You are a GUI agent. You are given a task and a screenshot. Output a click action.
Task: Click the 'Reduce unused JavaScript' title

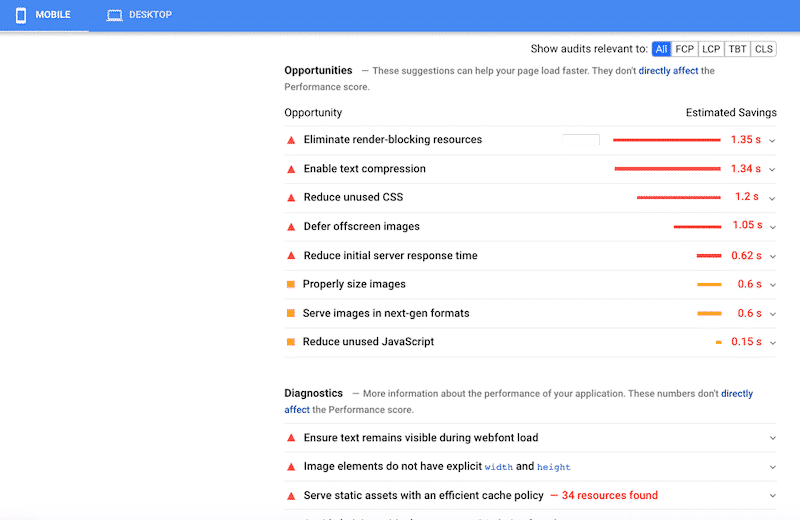tap(368, 342)
